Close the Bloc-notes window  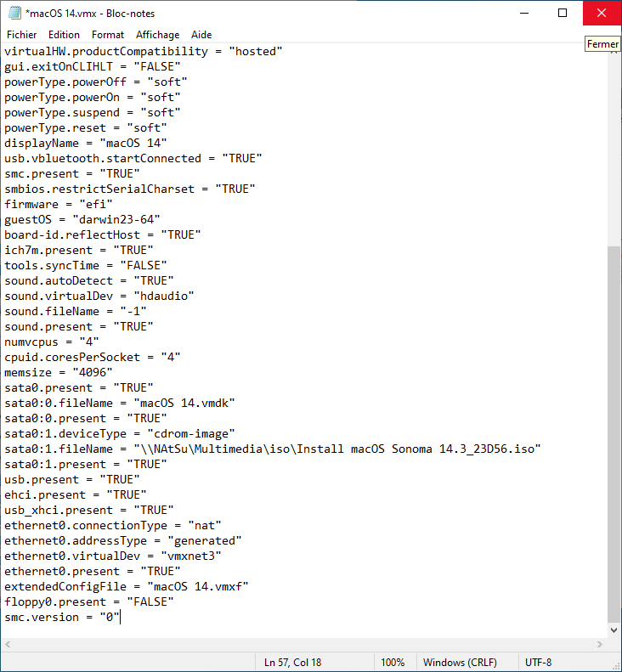click(x=602, y=13)
